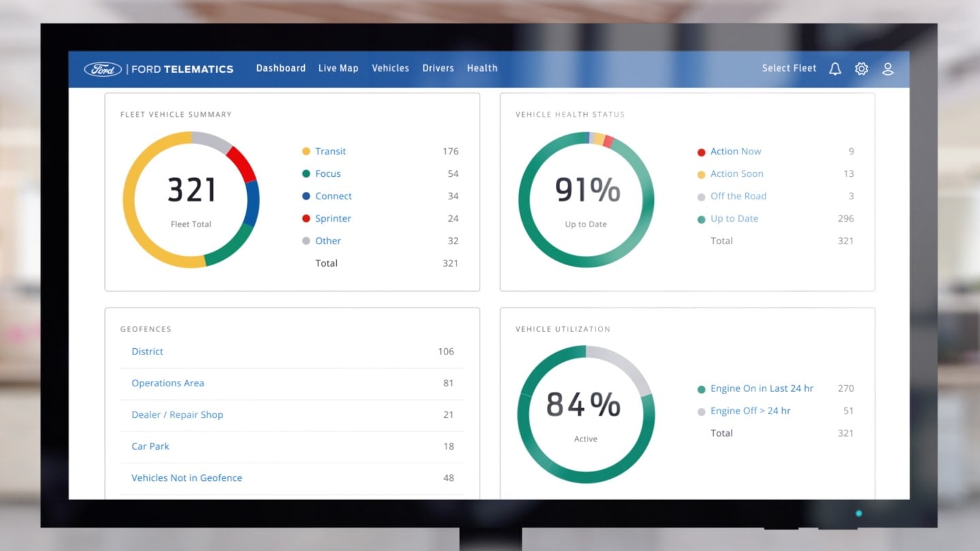Image resolution: width=980 pixels, height=551 pixels.
Task: Click the Transit vehicle link
Action: 331,151
